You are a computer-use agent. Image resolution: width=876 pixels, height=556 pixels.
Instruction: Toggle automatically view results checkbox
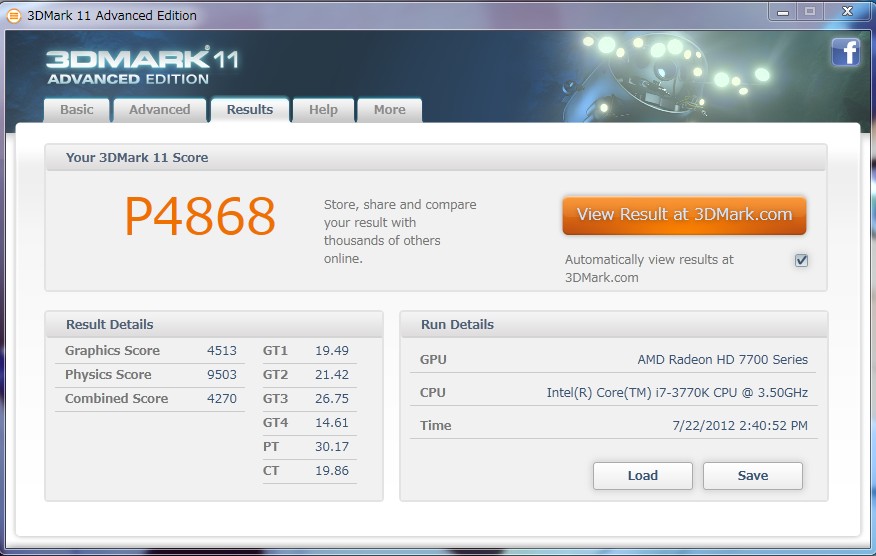point(801,260)
